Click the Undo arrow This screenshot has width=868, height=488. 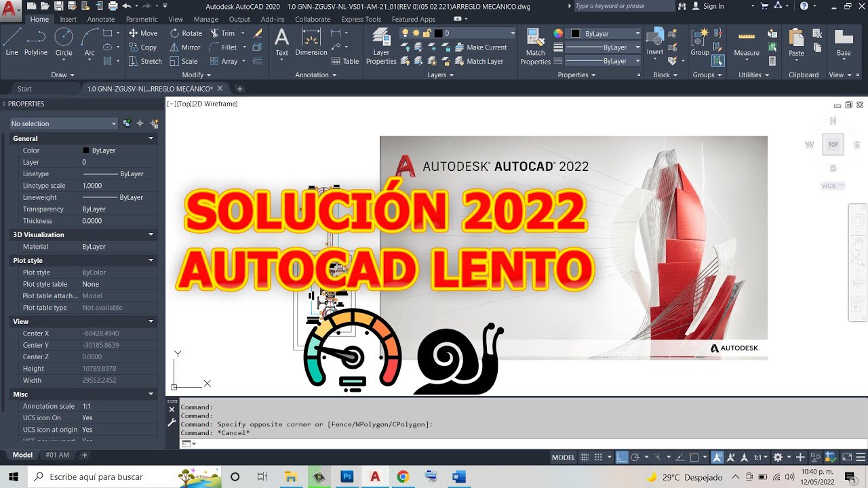click(x=126, y=6)
